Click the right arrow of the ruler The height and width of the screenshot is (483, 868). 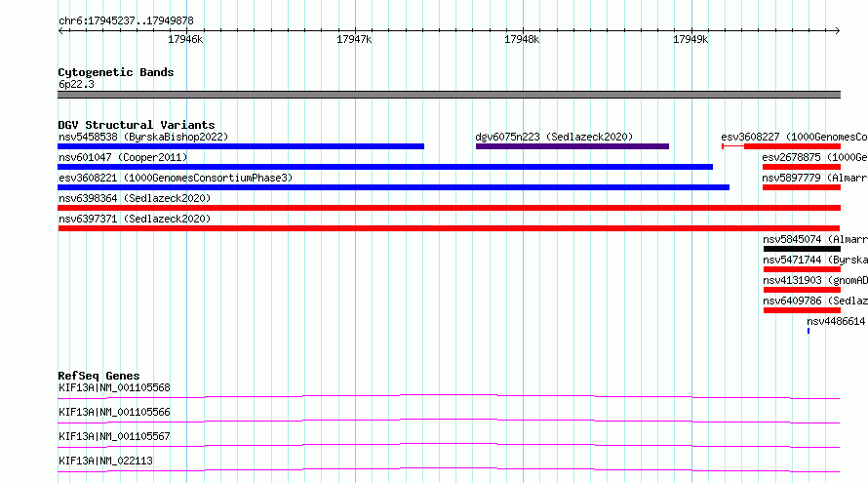pyautogui.click(x=837, y=30)
